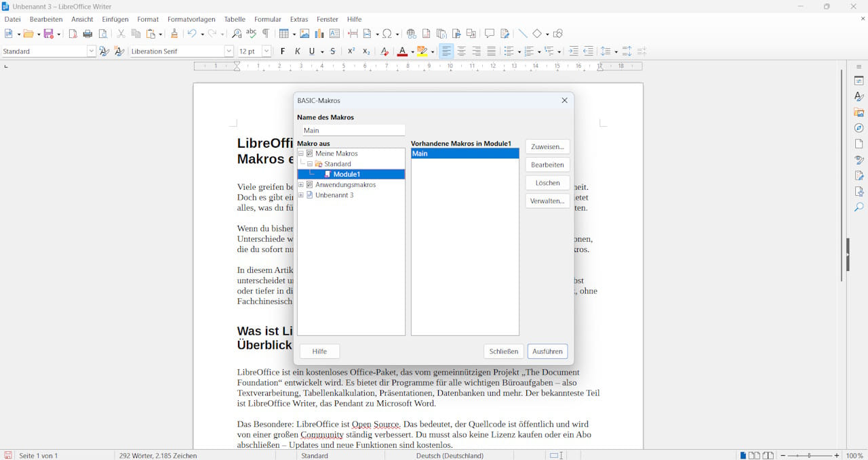
Task: Open the Formatvorlagen menu
Action: 191,19
